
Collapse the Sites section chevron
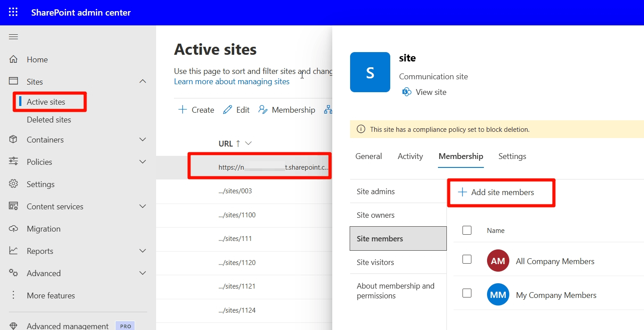tap(143, 81)
